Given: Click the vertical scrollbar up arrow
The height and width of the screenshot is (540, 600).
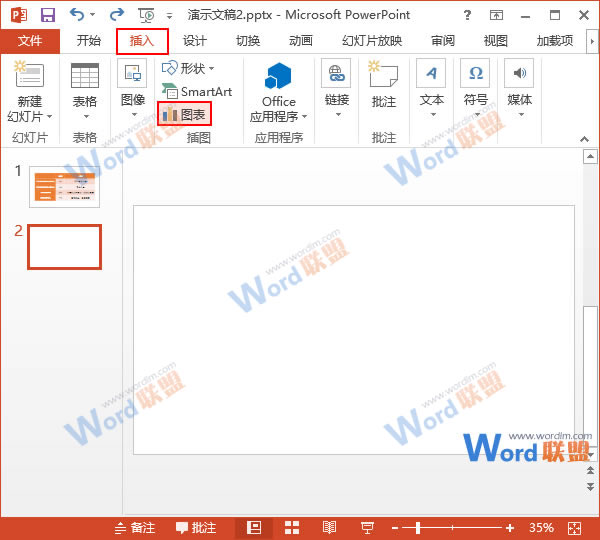Looking at the screenshot, I should [590, 157].
